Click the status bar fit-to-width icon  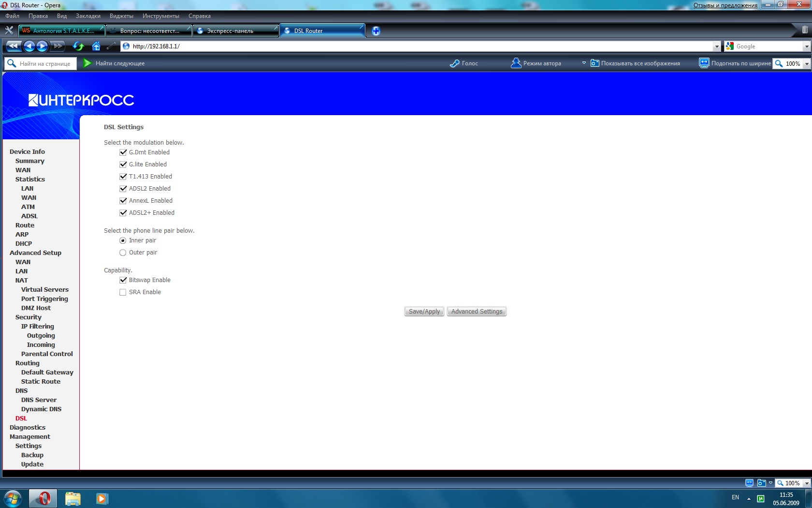pos(749,483)
